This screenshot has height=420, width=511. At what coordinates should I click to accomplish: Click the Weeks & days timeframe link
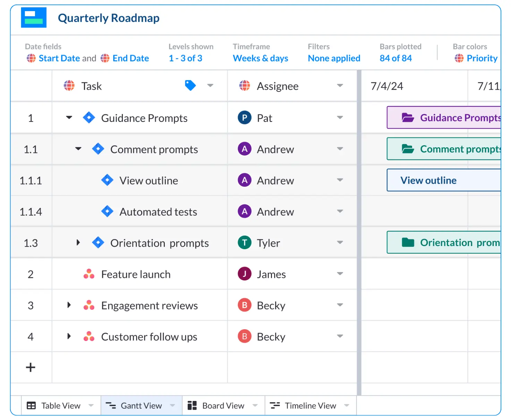260,58
